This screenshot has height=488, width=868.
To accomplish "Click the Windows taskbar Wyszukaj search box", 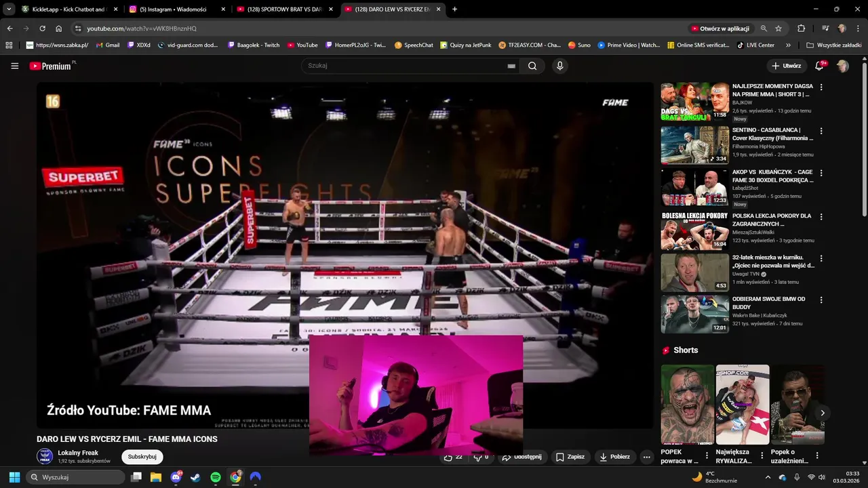I will point(75,477).
